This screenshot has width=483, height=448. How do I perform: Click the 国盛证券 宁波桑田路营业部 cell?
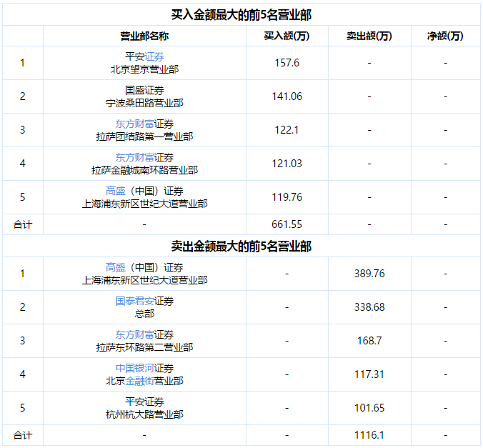tap(144, 96)
